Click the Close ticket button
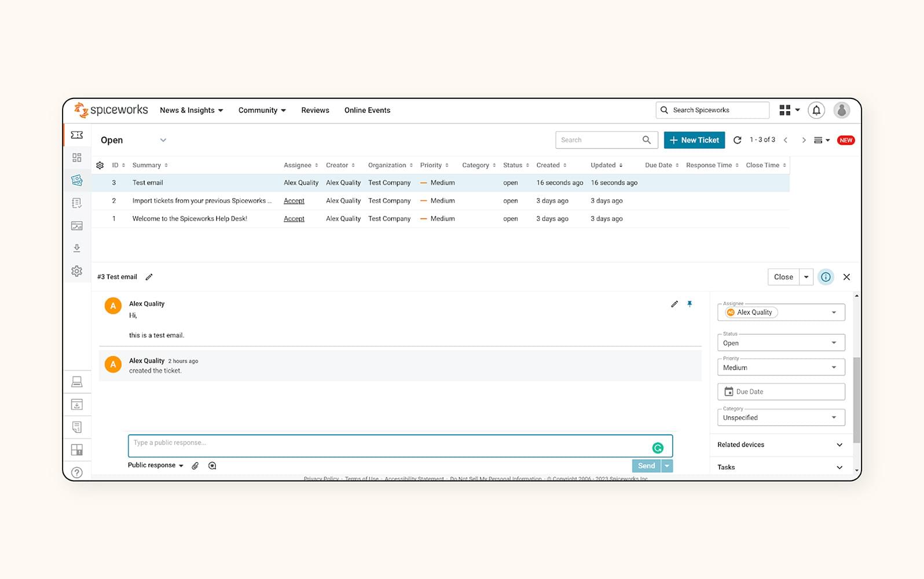 pyautogui.click(x=783, y=277)
